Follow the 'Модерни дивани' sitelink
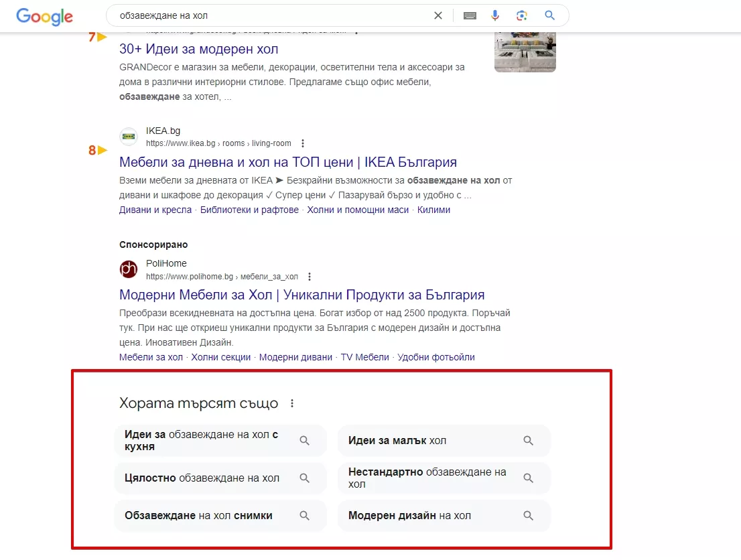The width and height of the screenshot is (741, 560). click(295, 357)
